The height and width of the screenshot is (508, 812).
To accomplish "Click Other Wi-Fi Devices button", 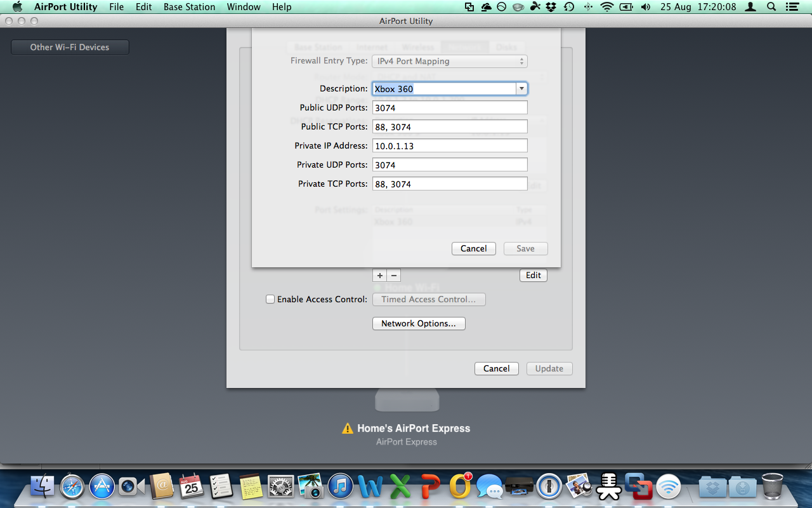I will pyautogui.click(x=70, y=47).
